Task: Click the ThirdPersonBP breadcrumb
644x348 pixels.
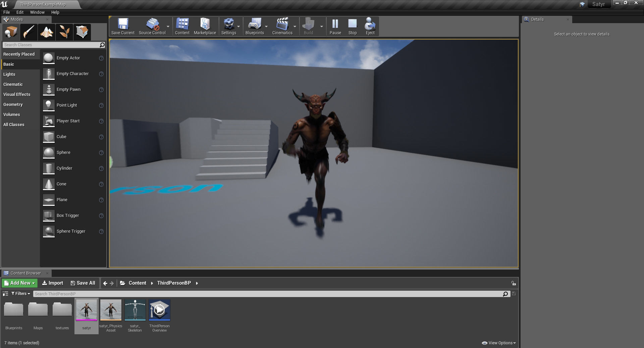Action: coord(174,283)
